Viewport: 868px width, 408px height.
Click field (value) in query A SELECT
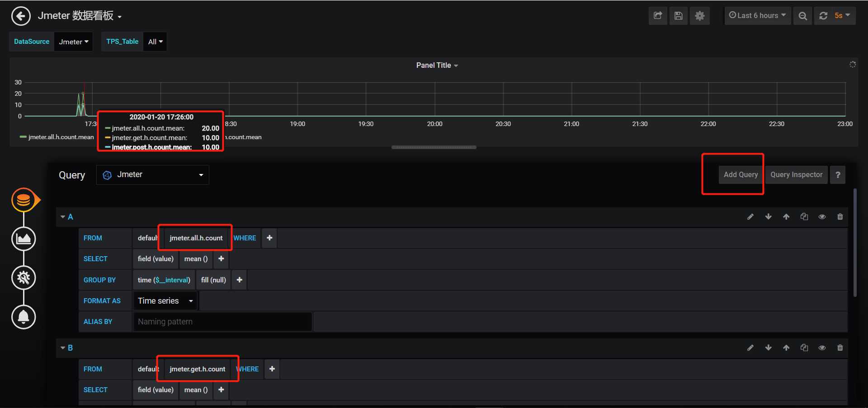[x=156, y=259]
